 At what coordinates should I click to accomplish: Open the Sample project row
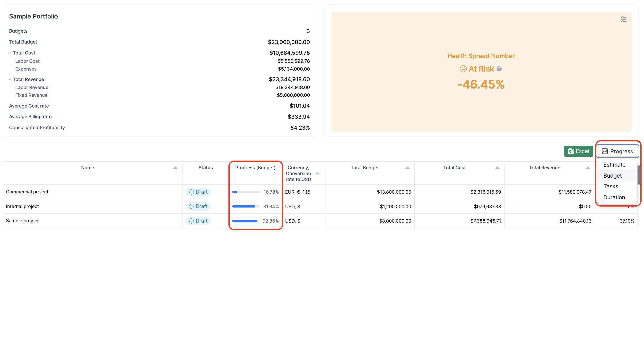[320, 221]
